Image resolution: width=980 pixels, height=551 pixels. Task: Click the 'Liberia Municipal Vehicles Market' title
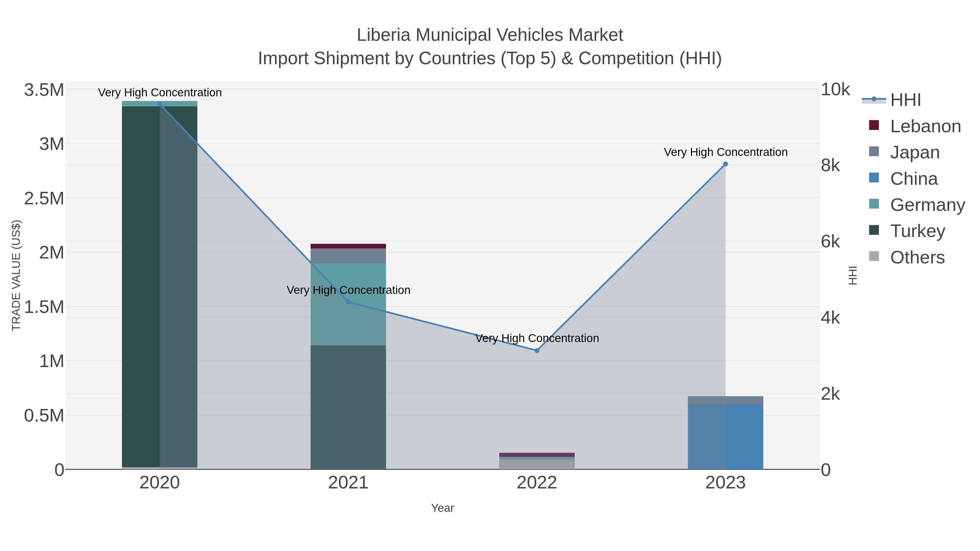coord(490,35)
